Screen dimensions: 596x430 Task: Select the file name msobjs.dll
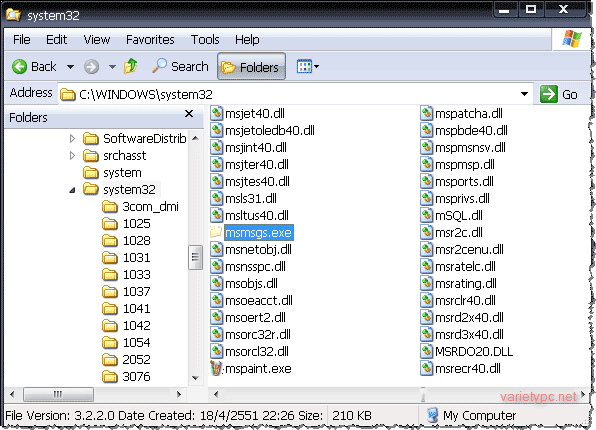click(251, 284)
